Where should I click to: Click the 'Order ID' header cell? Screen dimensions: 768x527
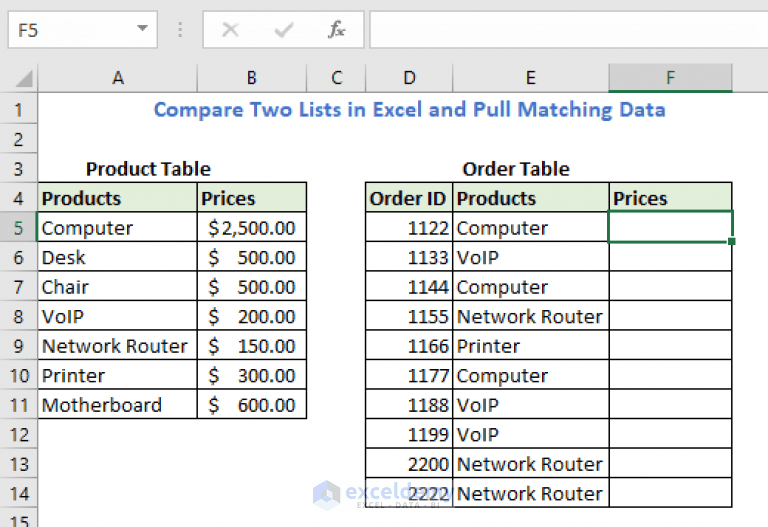409,198
